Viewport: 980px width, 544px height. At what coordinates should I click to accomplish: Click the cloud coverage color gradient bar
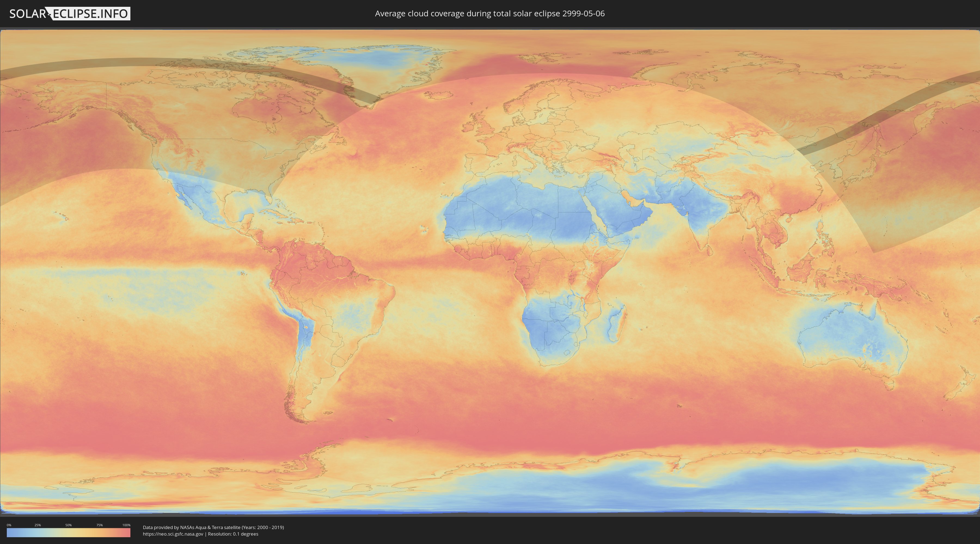(69, 533)
